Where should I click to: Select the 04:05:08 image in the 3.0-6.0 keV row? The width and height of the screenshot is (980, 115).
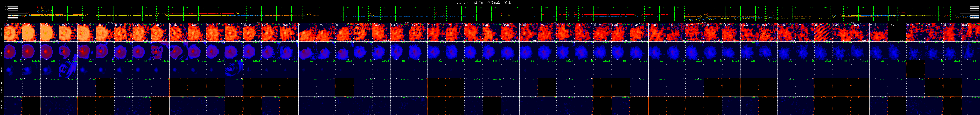(x=13, y=32)
